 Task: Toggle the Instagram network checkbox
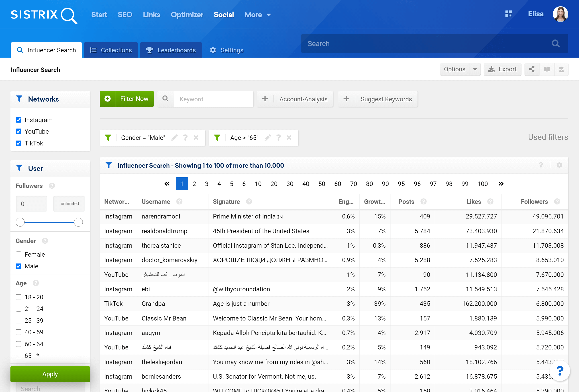pos(19,120)
